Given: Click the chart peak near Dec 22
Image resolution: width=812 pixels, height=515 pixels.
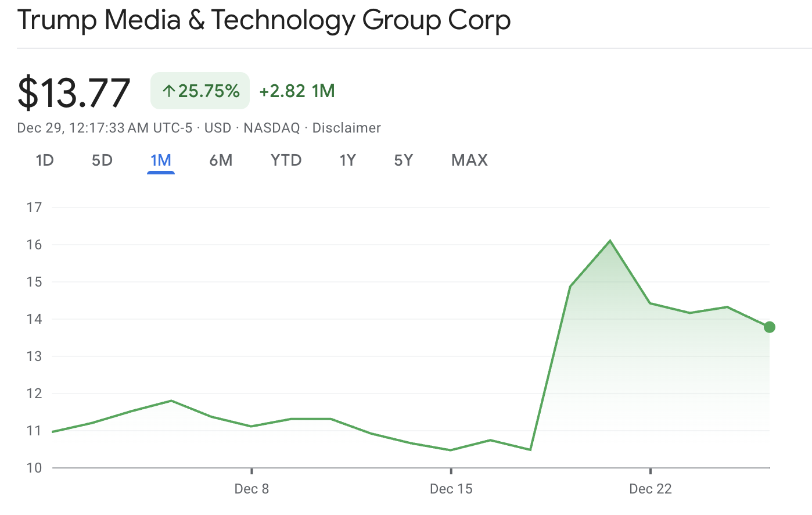Looking at the screenshot, I should 609,240.
